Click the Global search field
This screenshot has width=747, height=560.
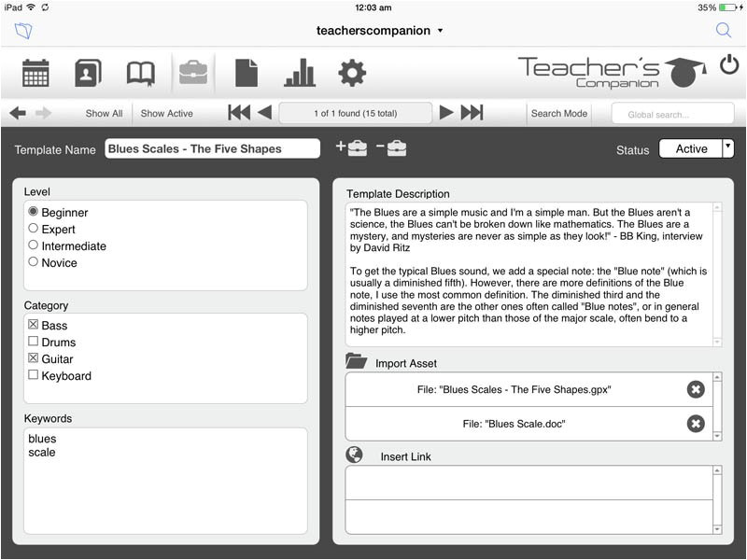point(672,114)
